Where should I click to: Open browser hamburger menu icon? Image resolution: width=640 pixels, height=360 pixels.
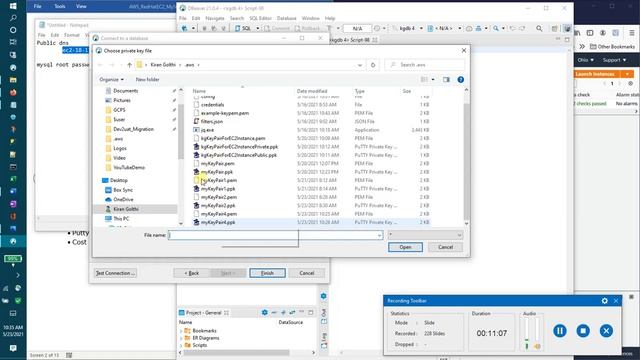coord(631,33)
